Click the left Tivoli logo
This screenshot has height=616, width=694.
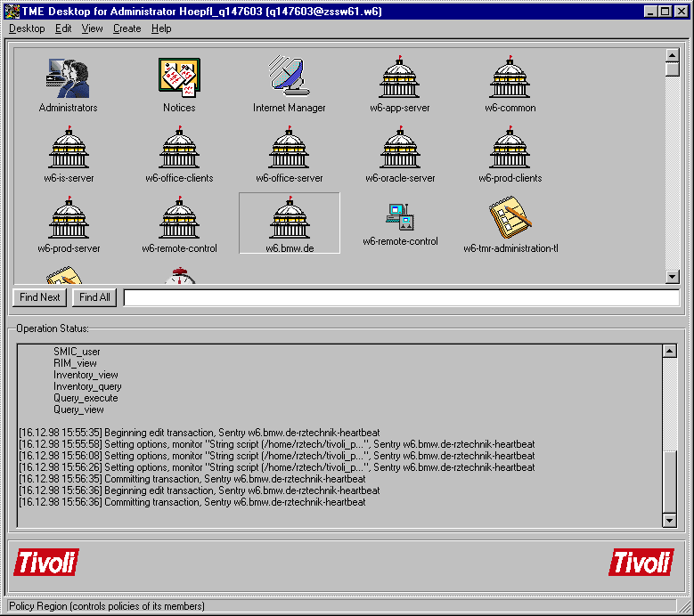46,562
